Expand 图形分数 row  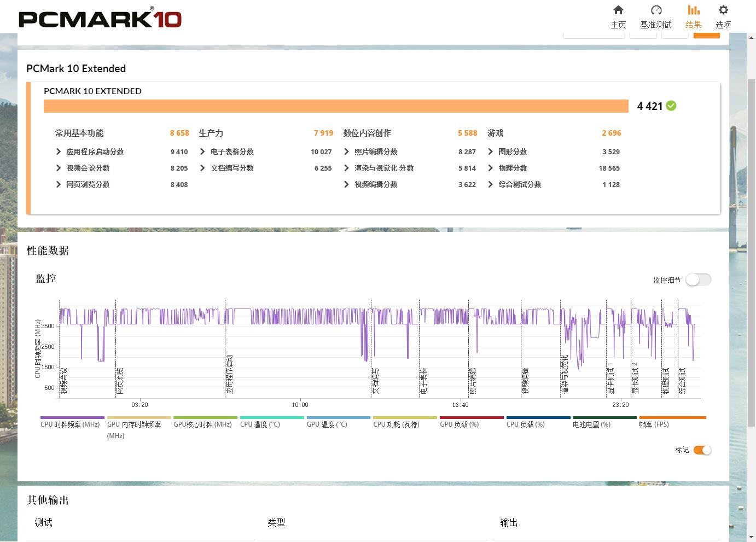point(490,151)
